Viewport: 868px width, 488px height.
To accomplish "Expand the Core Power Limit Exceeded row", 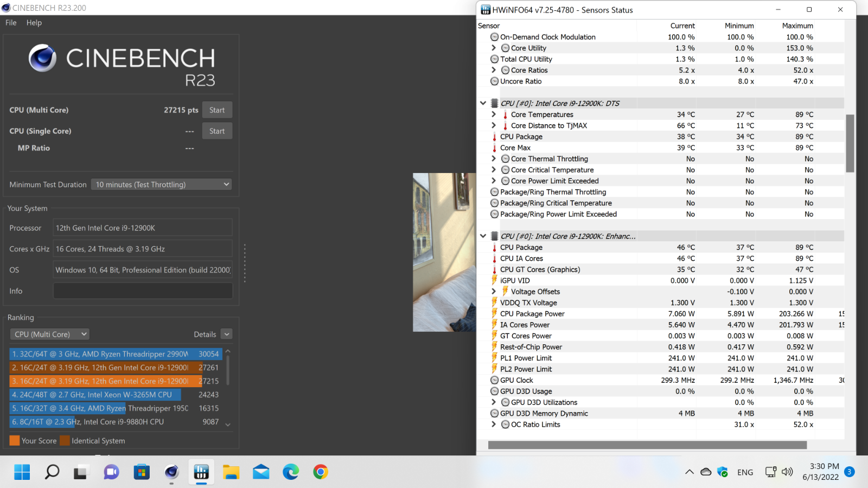I will click(x=494, y=181).
